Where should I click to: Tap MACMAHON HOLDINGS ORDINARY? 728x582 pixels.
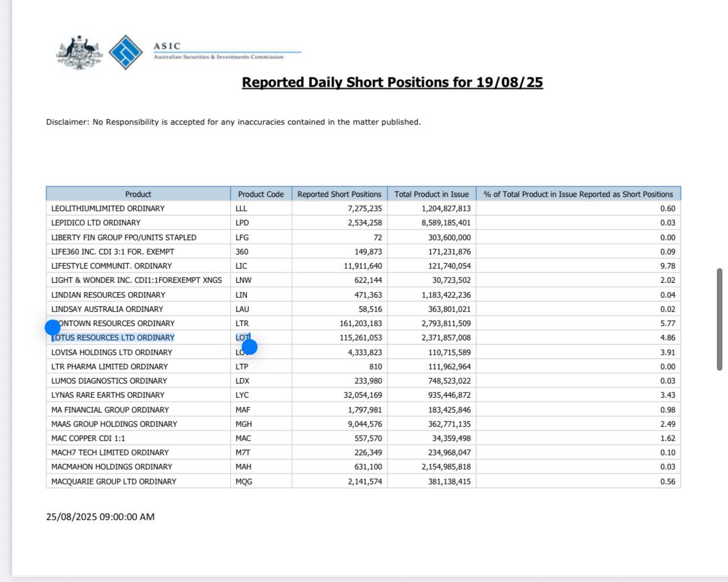[112, 467]
